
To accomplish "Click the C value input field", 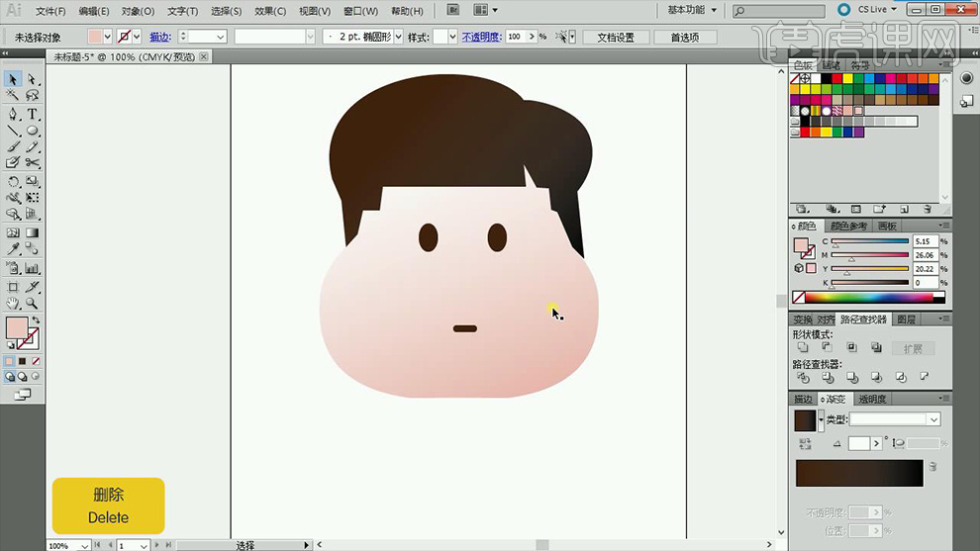I will point(924,241).
